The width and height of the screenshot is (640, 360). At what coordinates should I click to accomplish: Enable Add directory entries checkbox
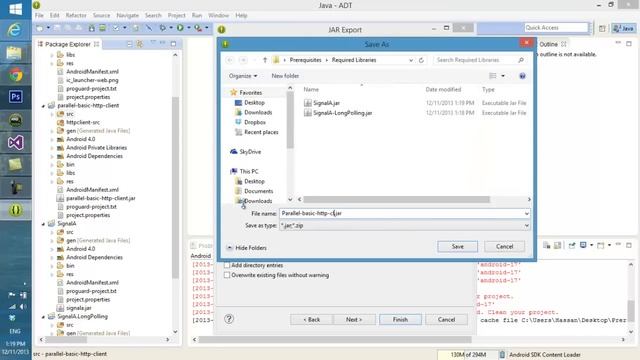tap(227, 265)
